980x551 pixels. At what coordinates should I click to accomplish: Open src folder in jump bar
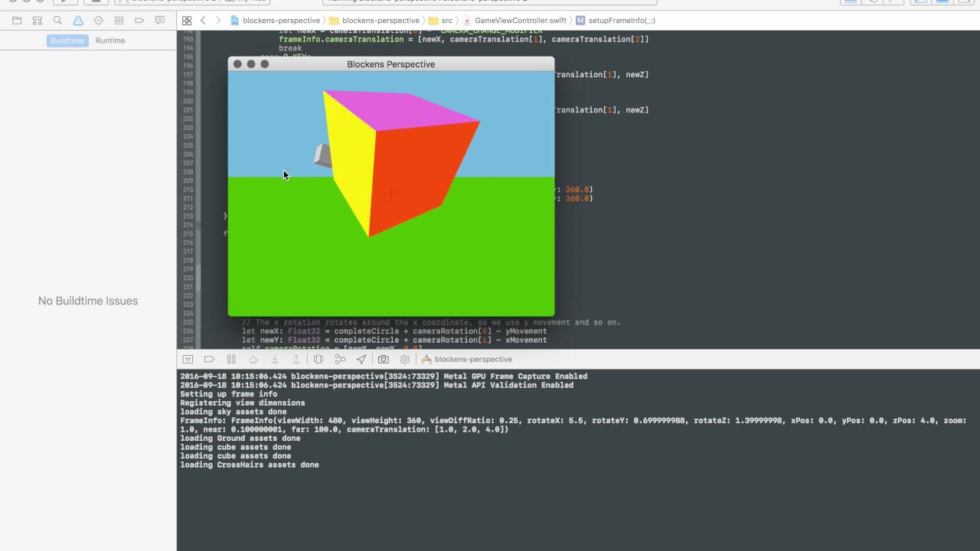(440, 21)
